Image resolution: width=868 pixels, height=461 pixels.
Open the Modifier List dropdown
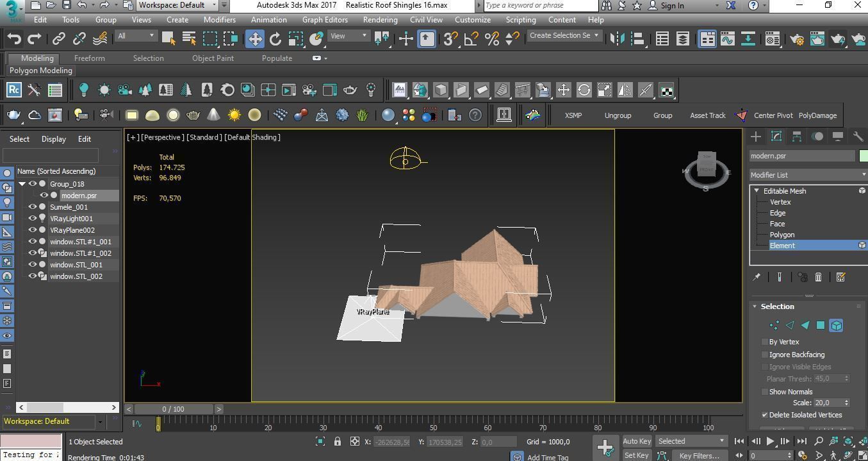tap(808, 175)
